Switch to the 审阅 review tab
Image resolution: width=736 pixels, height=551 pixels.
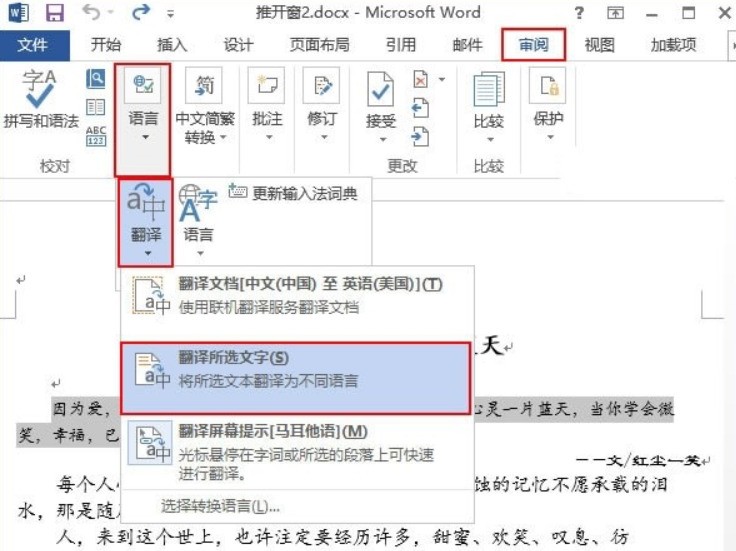pos(533,45)
